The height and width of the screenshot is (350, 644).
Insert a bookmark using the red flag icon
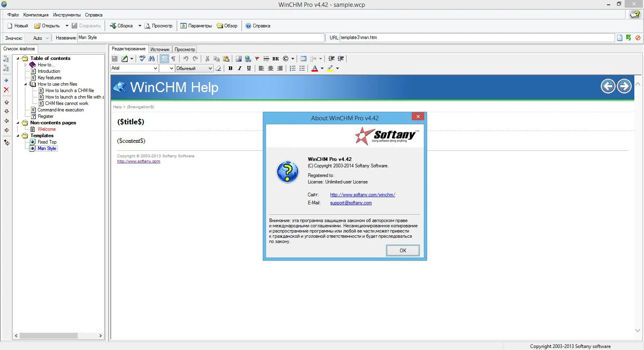pyautogui.click(x=257, y=59)
